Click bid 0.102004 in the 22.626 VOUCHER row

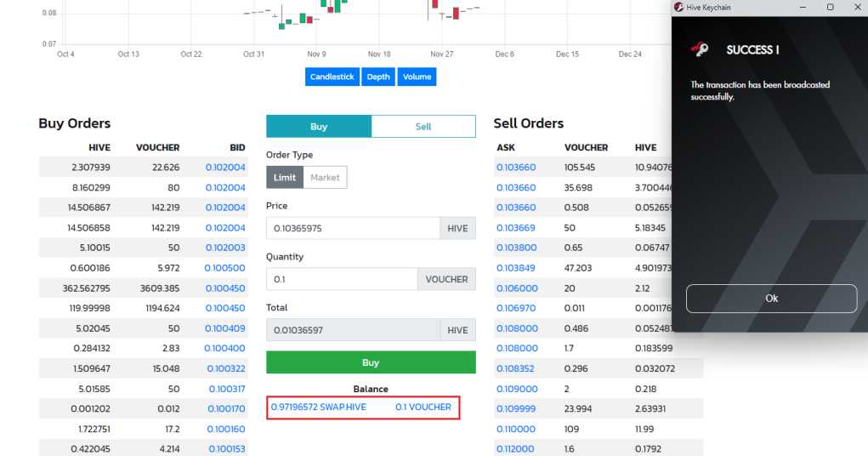[x=225, y=168]
